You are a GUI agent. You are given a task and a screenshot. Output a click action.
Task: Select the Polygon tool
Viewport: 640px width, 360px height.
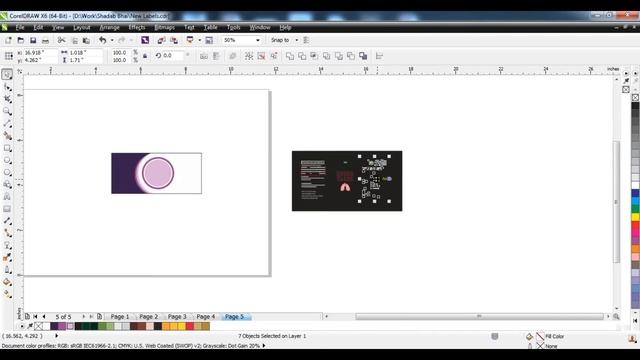[x=7, y=173]
